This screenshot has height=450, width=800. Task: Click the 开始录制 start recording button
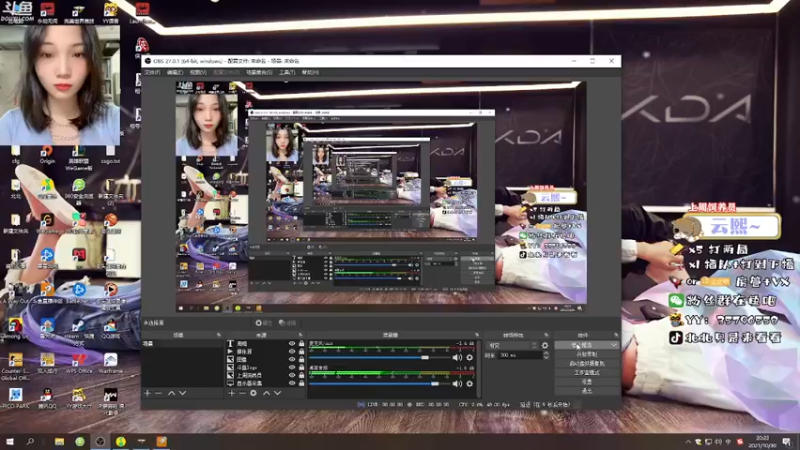[x=587, y=354]
